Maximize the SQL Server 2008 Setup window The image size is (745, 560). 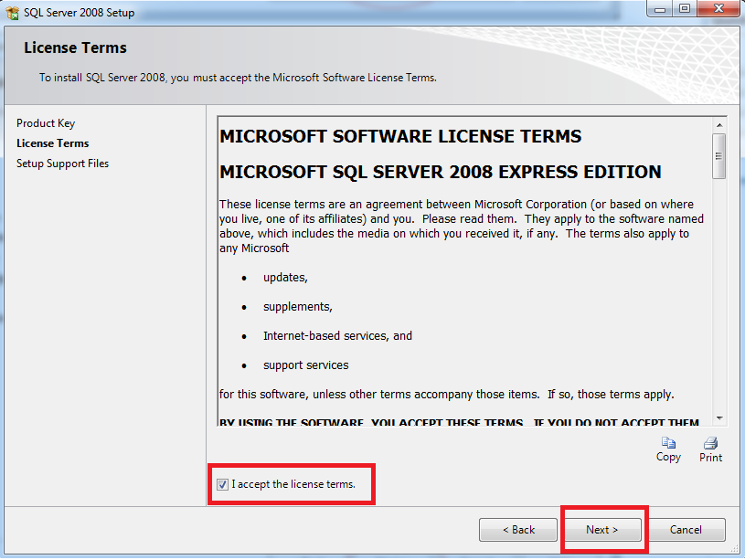click(x=684, y=9)
